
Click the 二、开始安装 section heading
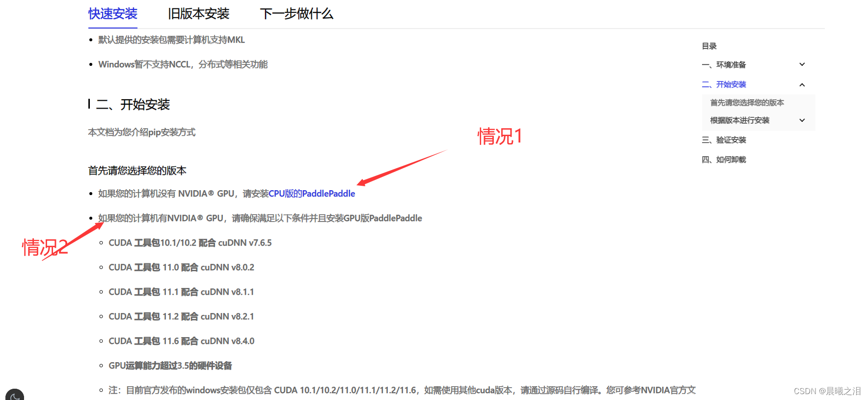click(x=133, y=104)
